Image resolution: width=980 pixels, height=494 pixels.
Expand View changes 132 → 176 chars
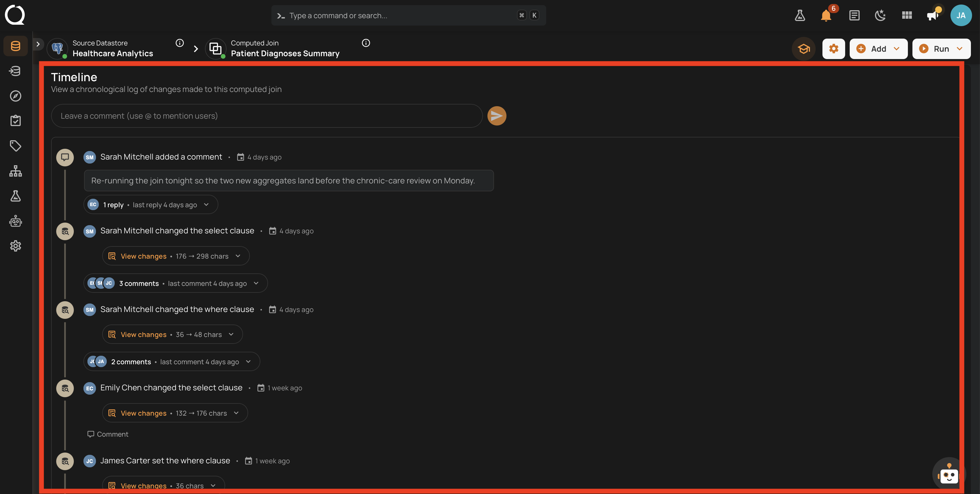[175, 413]
